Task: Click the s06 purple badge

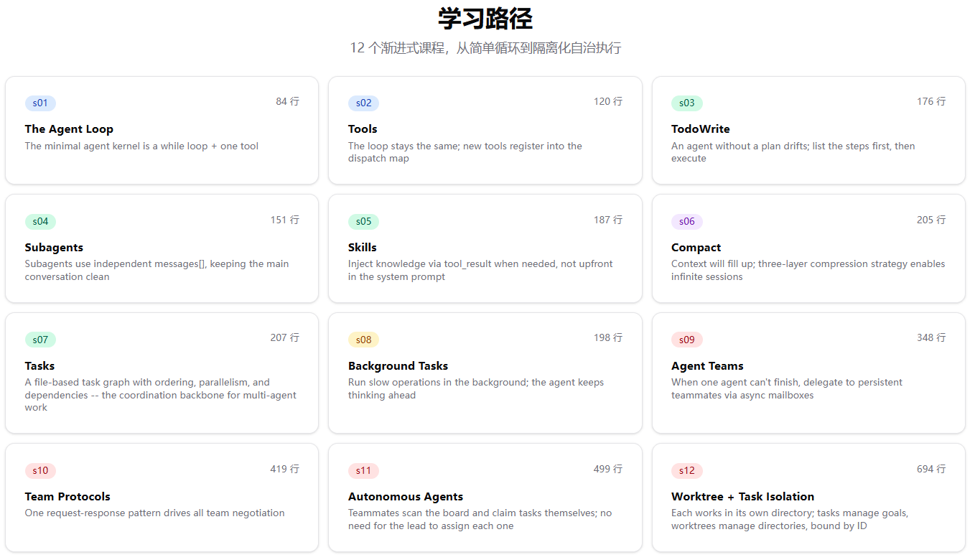Action: (686, 222)
